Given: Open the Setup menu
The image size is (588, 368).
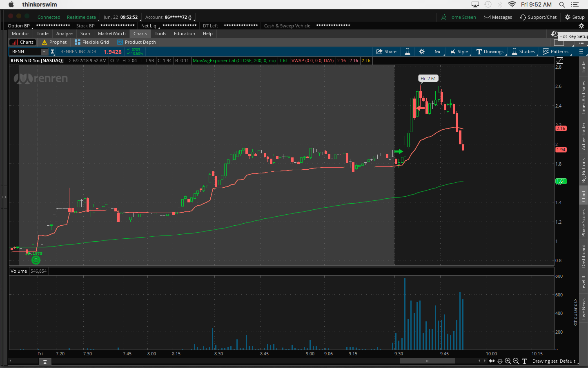Looking at the screenshot, I should point(575,17).
